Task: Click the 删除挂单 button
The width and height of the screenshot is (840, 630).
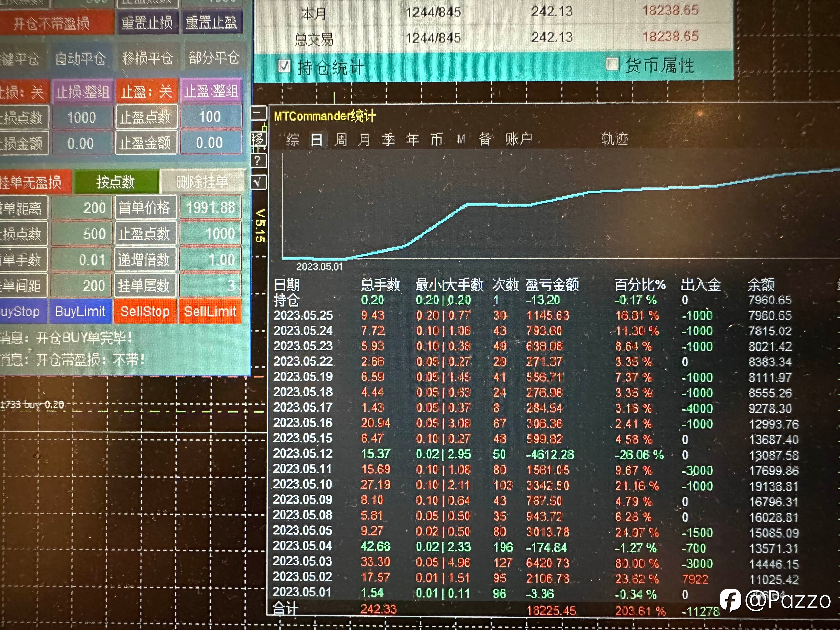Action: [202, 182]
